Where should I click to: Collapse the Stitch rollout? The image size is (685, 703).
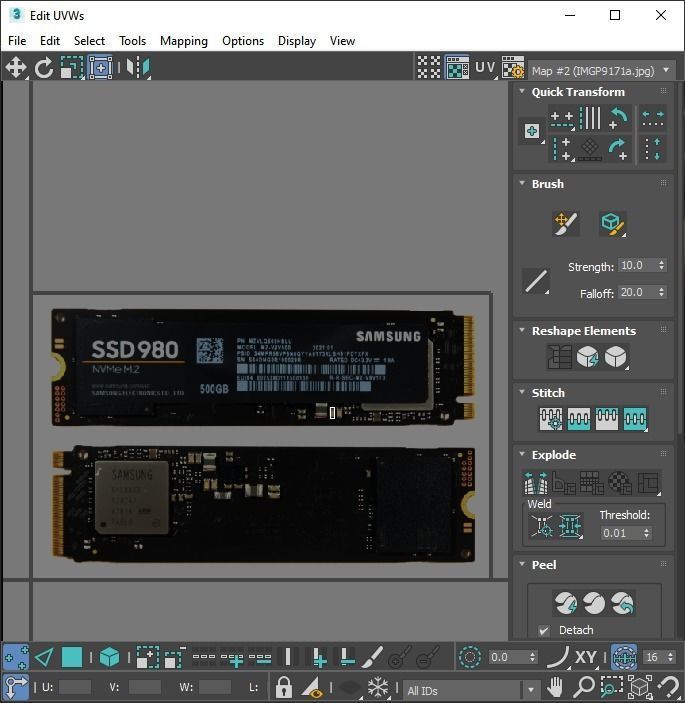click(x=522, y=392)
